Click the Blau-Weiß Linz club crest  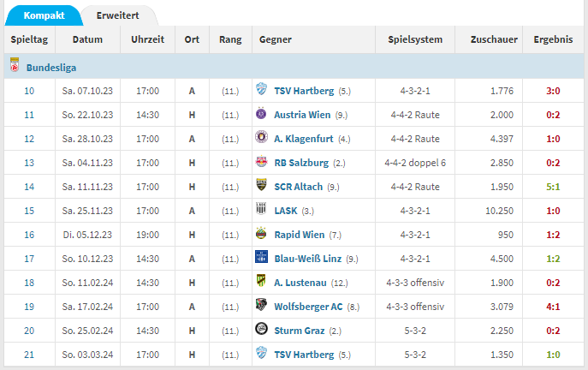261,257
